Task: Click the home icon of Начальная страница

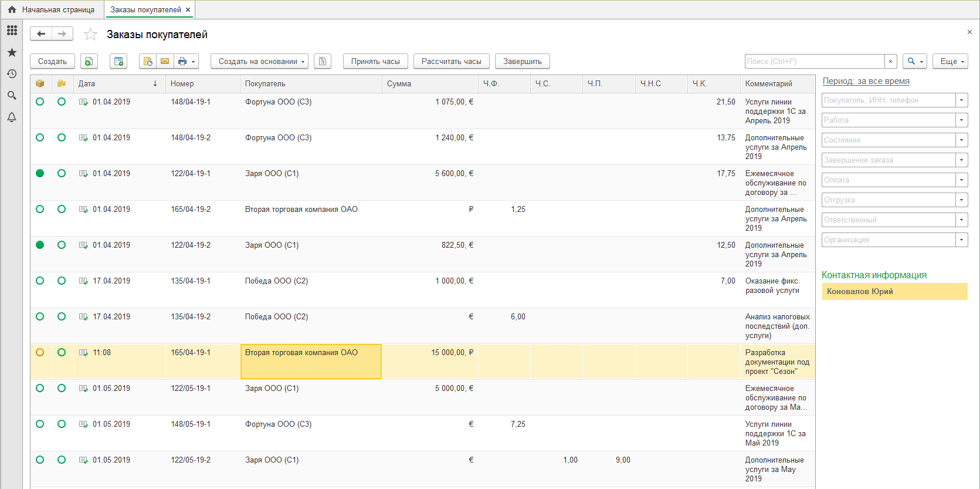Action: (x=12, y=9)
